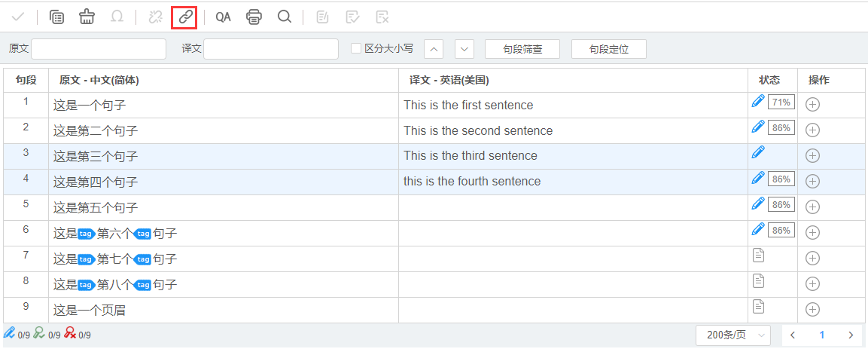Screen dimensions: 868x352
Task: Click the plus icon for segment 1
Action: pyautogui.click(x=812, y=105)
